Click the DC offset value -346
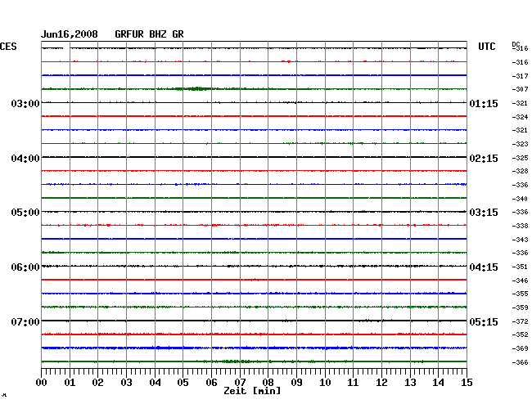Viewport: 532px width, 404px height. (520, 281)
